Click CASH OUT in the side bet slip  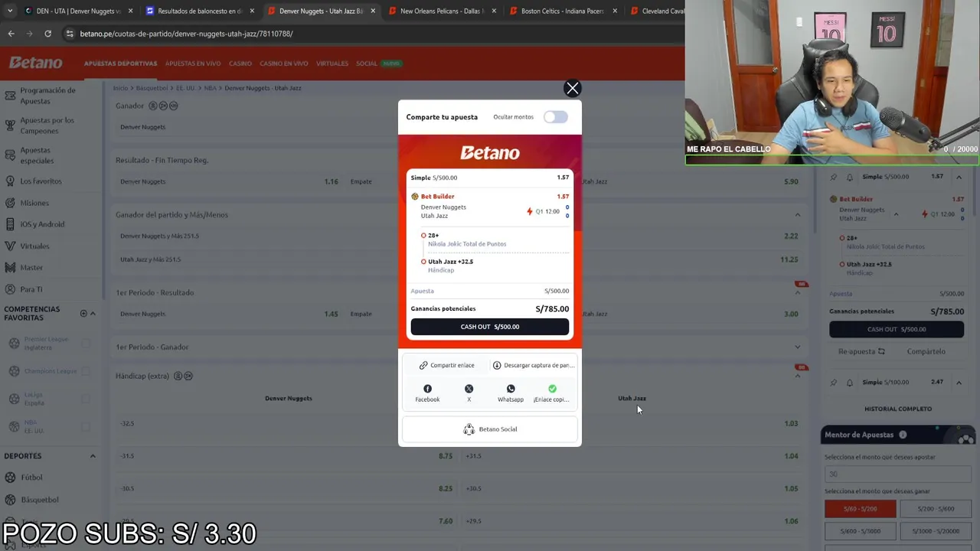click(x=897, y=329)
